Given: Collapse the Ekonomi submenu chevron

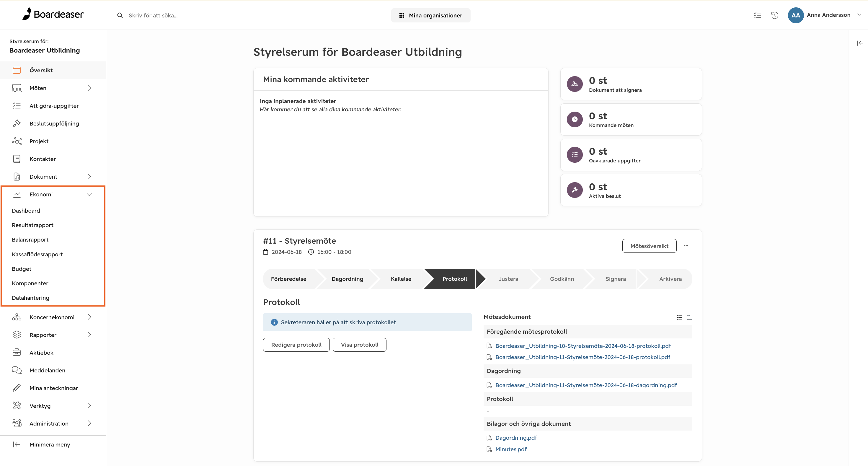Looking at the screenshot, I should (x=89, y=194).
